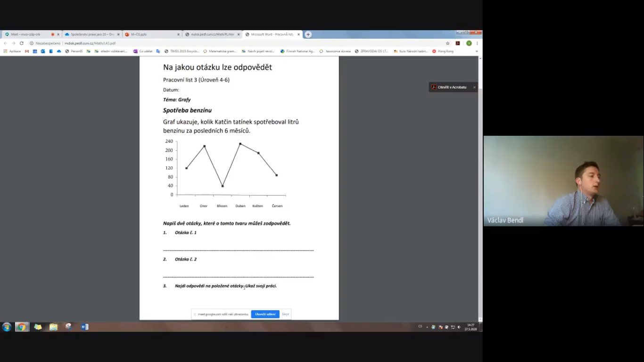The width and height of the screenshot is (644, 362).
Task: Open the volume control in system tray
Action: 459,327
